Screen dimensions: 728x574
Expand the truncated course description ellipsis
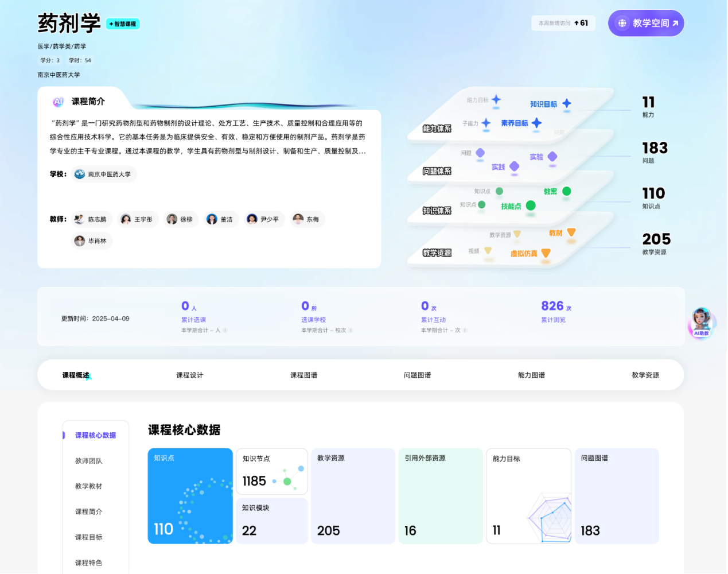point(362,152)
